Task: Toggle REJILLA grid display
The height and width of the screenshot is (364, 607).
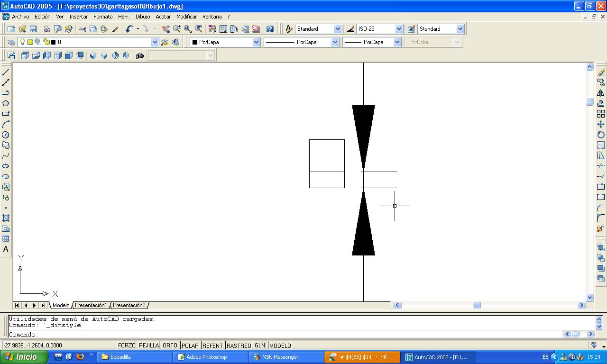Action: point(148,346)
